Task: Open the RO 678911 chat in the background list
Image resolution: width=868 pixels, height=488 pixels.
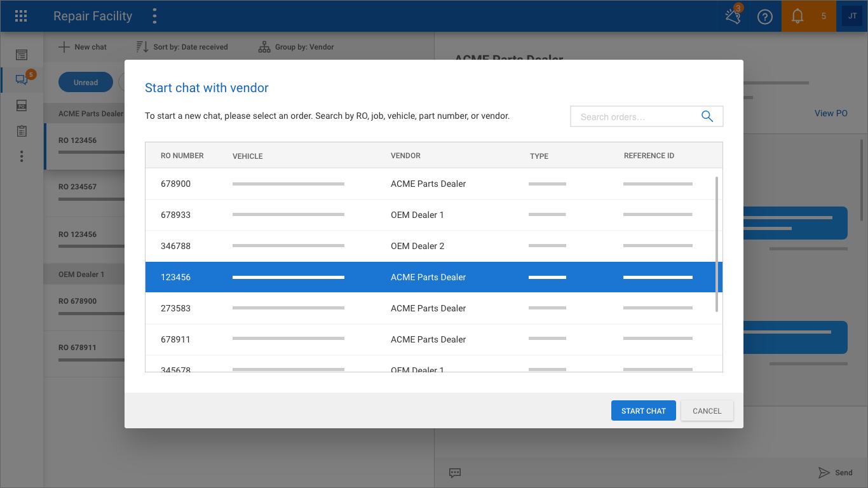Action: tap(84, 354)
